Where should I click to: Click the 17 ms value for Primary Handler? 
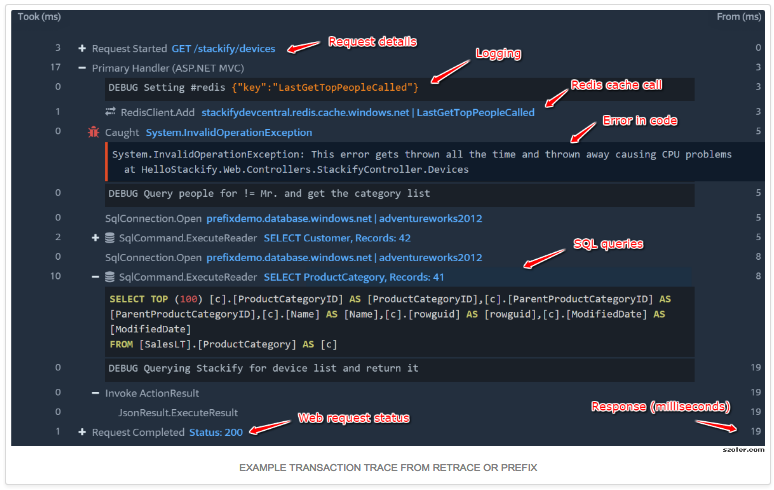pos(56,67)
